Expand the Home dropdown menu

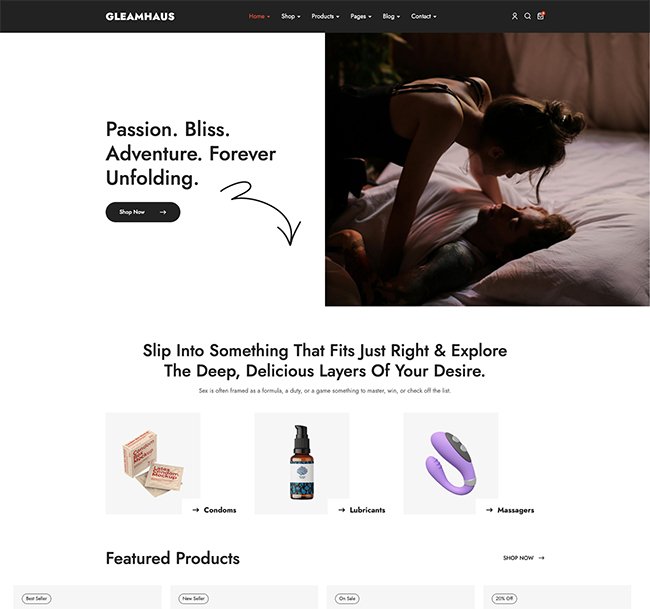pos(259,16)
